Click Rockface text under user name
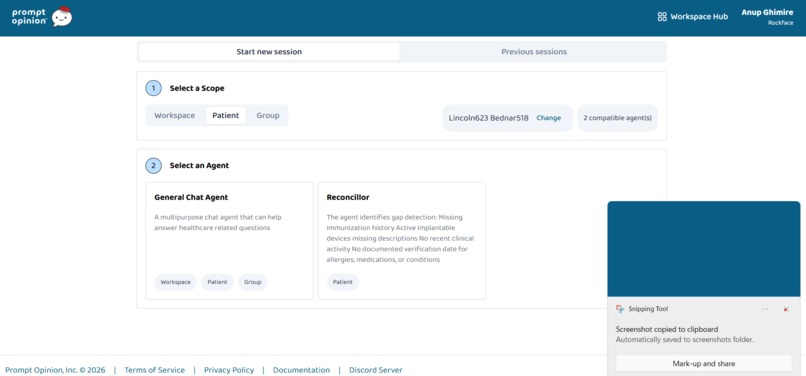This screenshot has width=806, height=376. pyautogui.click(x=780, y=23)
